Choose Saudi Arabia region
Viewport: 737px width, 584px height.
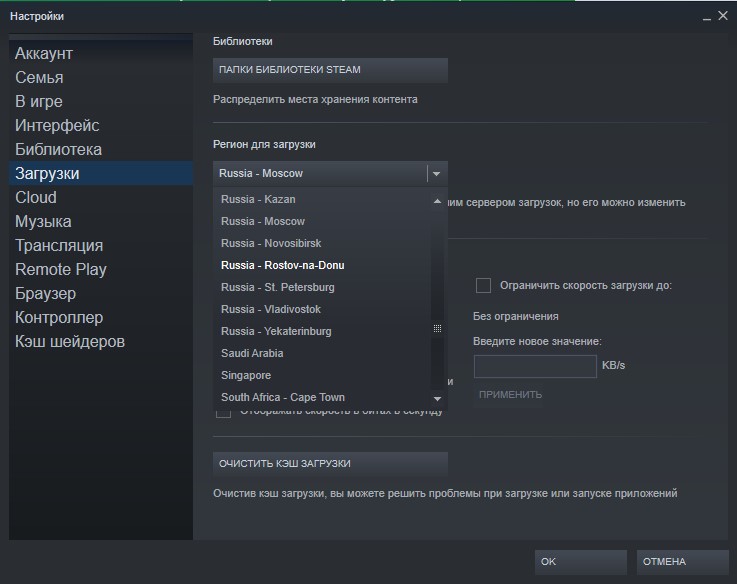pos(322,353)
